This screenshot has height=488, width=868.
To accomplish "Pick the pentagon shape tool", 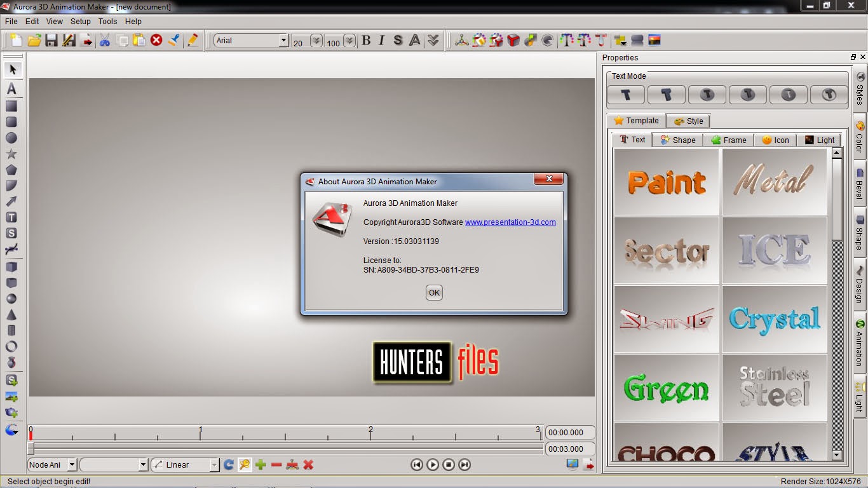I will tap(11, 170).
